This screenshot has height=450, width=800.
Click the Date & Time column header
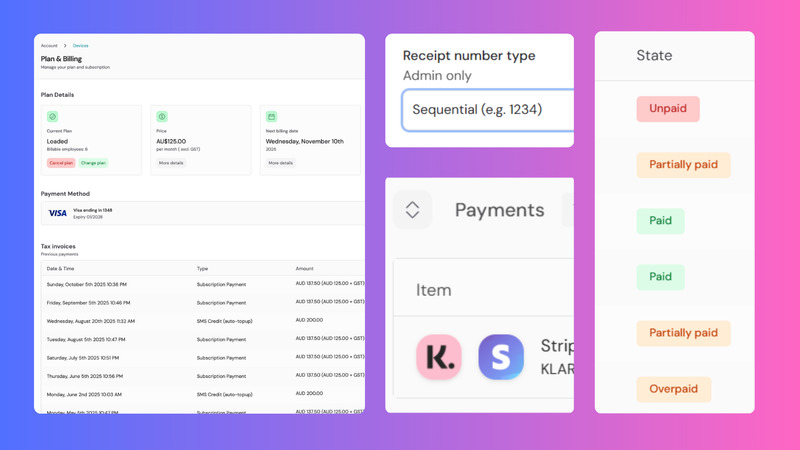tap(60, 268)
